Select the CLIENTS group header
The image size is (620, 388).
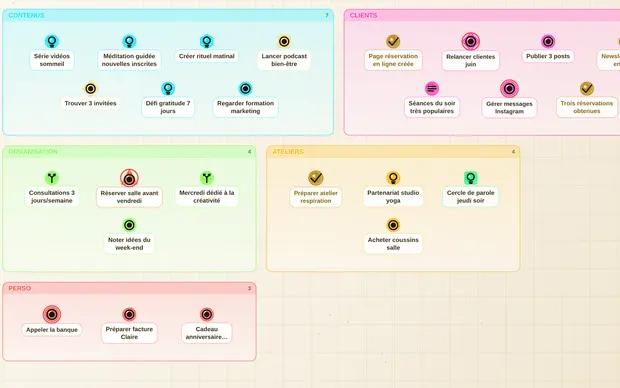[x=482, y=15]
